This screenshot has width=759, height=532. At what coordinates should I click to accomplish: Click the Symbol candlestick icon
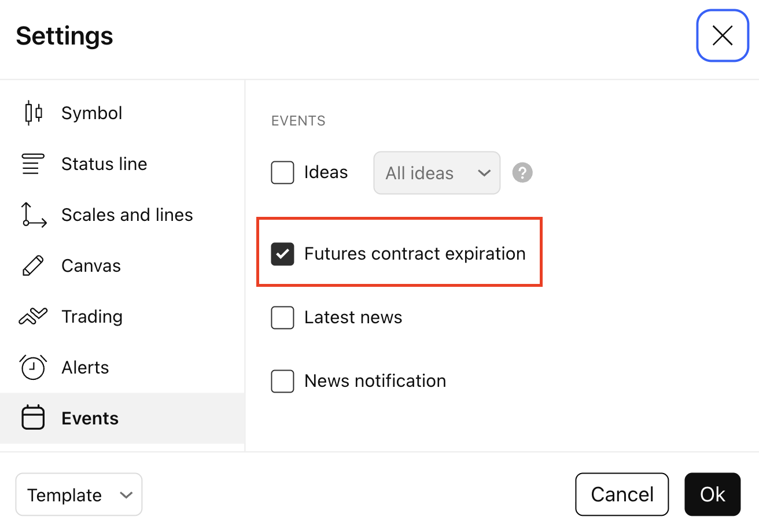[x=33, y=113]
